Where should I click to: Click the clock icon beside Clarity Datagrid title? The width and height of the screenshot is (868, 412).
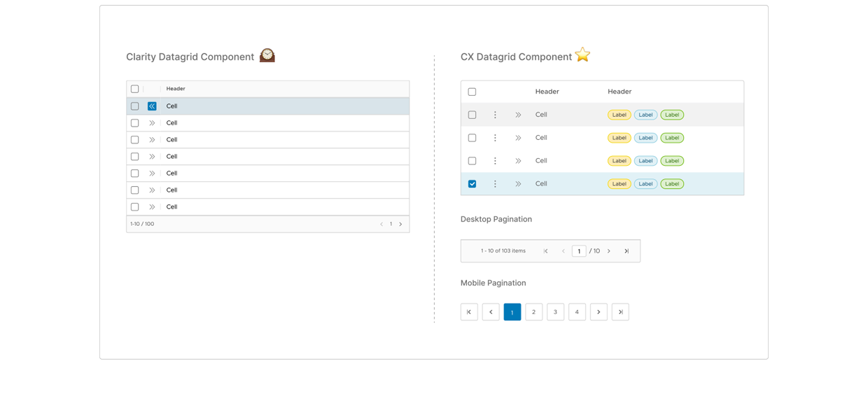pyautogui.click(x=267, y=55)
